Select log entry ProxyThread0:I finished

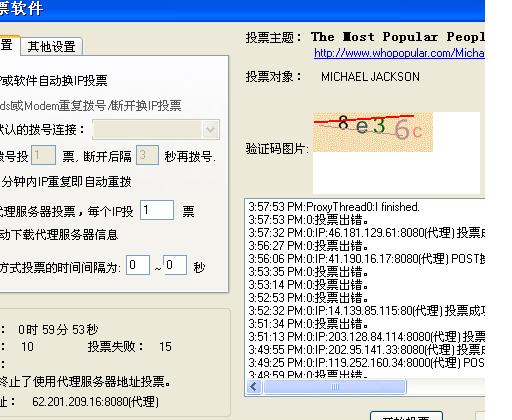[x=334, y=207]
